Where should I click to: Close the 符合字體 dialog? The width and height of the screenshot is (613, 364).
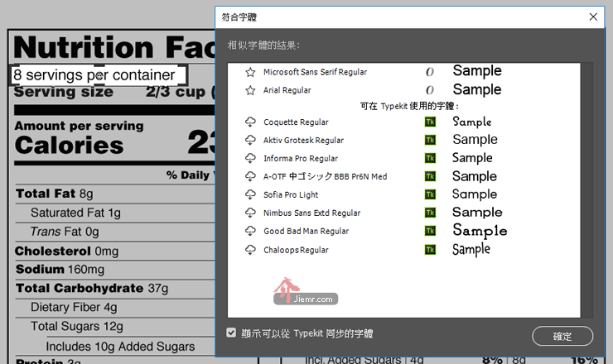(x=593, y=17)
